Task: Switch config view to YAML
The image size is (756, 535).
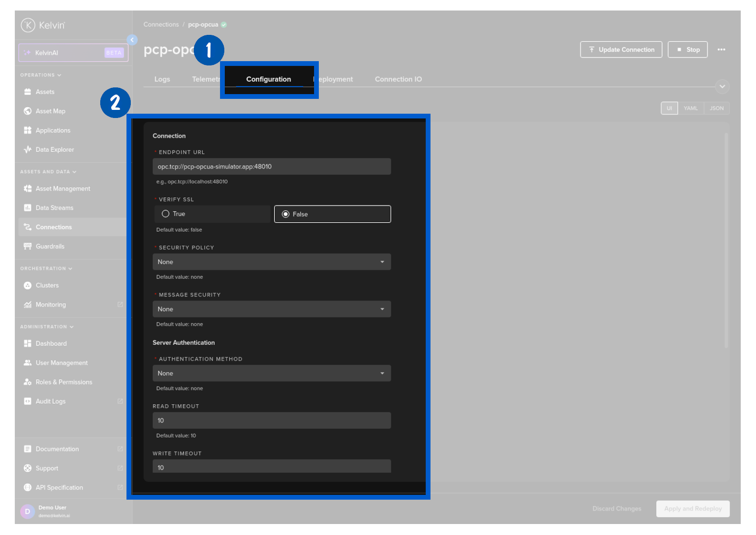Action: click(x=690, y=108)
